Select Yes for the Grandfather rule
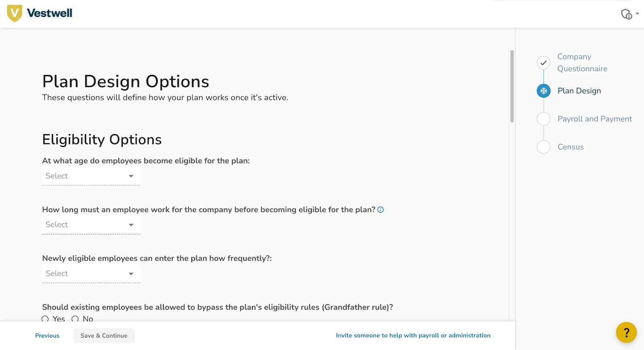The image size is (644, 350). pyautogui.click(x=45, y=319)
